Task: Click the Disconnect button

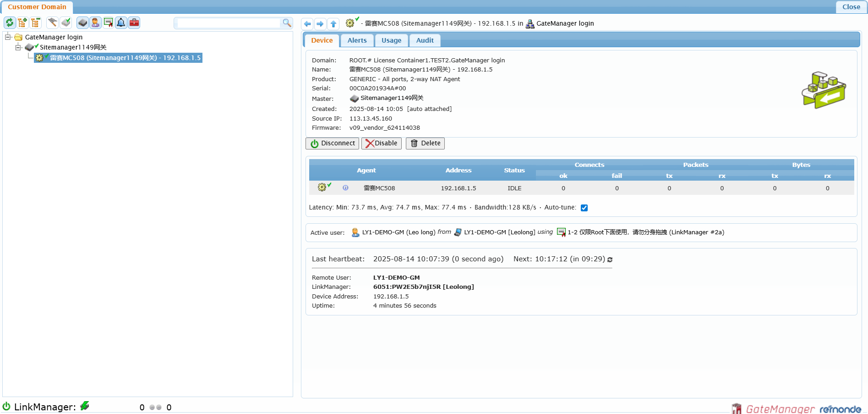Action: [332, 144]
